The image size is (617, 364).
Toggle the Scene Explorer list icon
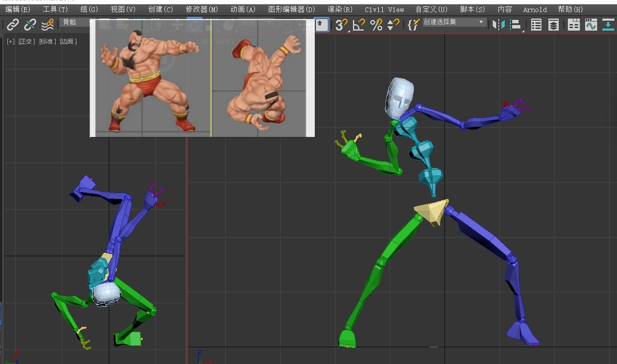click(536, 25)
